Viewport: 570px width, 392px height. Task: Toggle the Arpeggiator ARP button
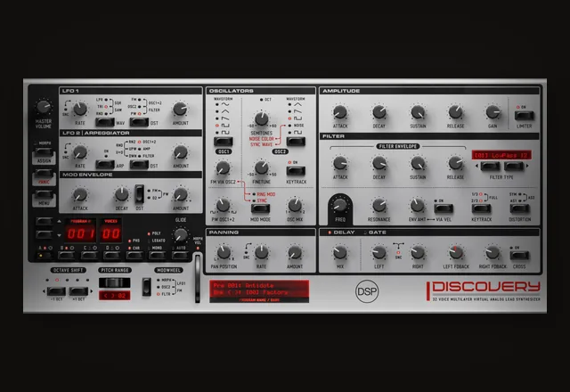point(105,164)
